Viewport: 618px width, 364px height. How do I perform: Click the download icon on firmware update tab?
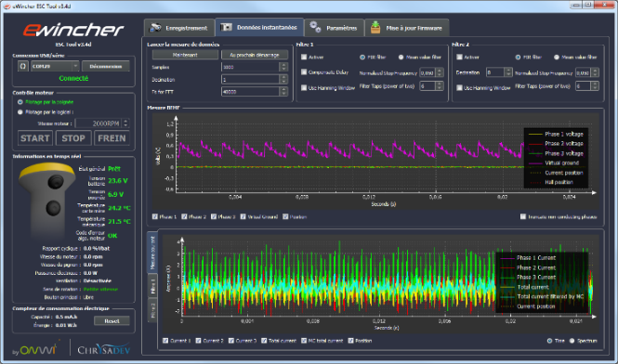[375, 27]
